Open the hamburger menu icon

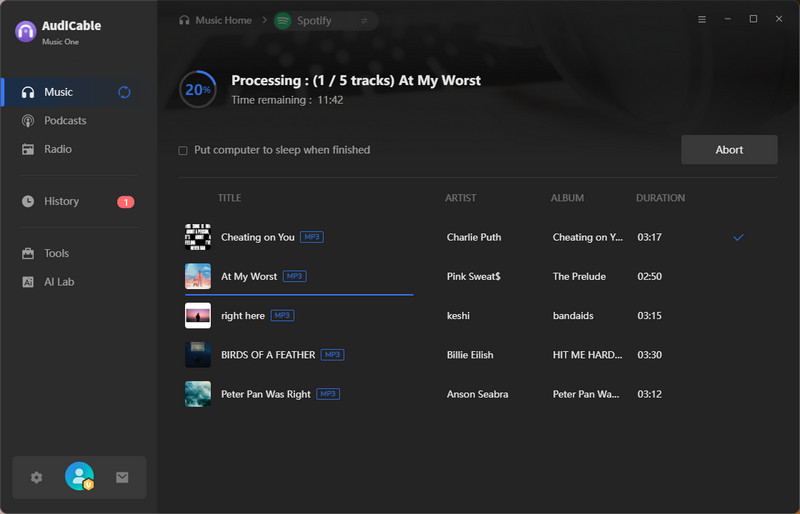(702, 19)
